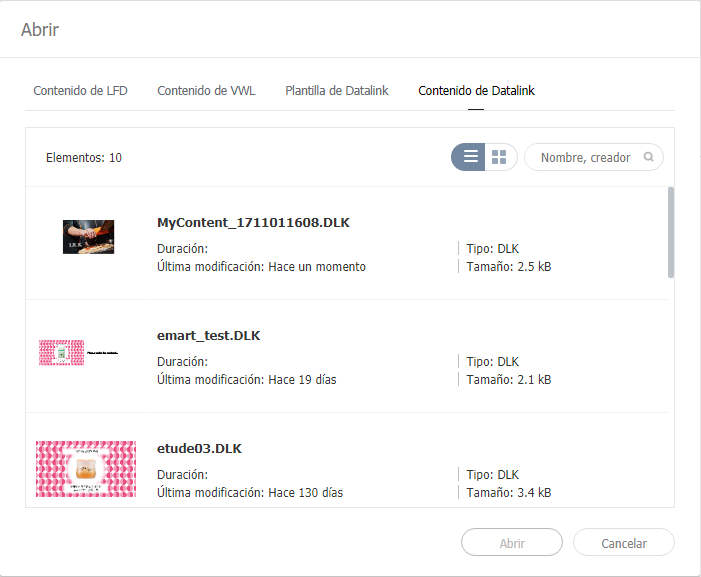Select the Contenido de Datalink tab
The width and height of the screenshot is (701, 577).
pos(476,90)
